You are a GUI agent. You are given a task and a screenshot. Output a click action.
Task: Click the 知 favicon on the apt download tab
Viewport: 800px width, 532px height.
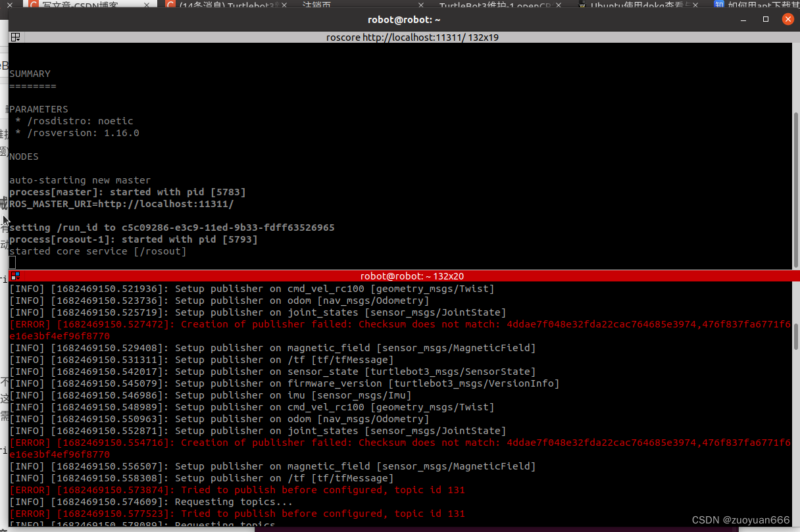coord(718,5)
